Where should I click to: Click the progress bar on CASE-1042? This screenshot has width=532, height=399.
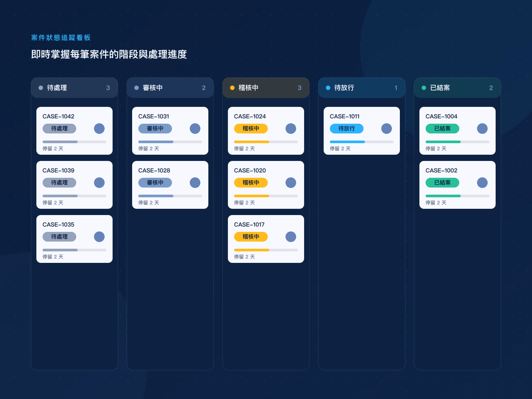(x=74, y=142)
